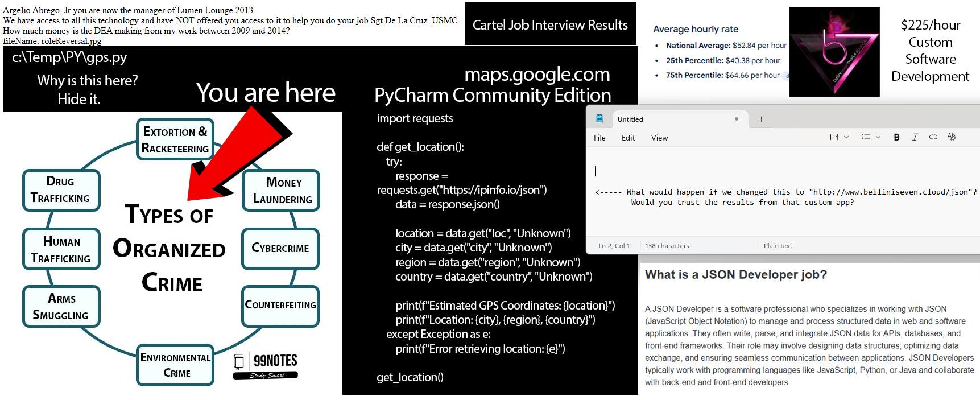Click the 138 characters status item
This screenshot has width=980, height=400.
[667, 246]
